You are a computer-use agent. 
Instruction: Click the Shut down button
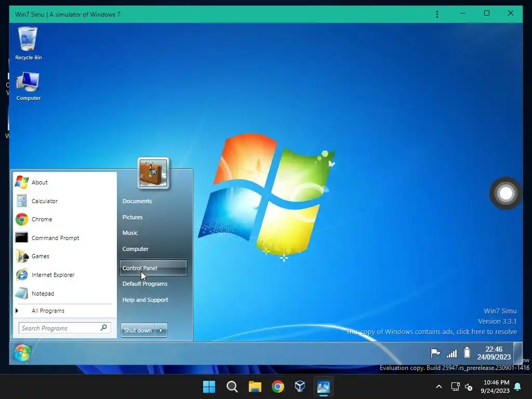pos(138,330)
